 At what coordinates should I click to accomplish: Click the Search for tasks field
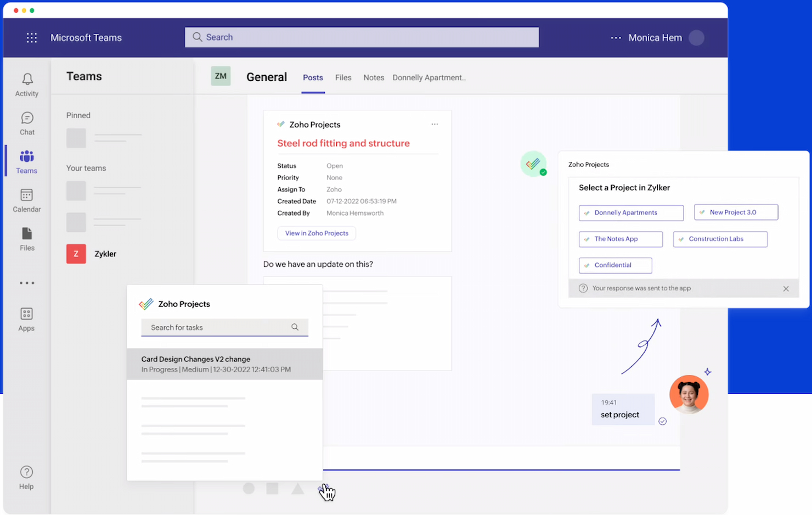point(224,328)
